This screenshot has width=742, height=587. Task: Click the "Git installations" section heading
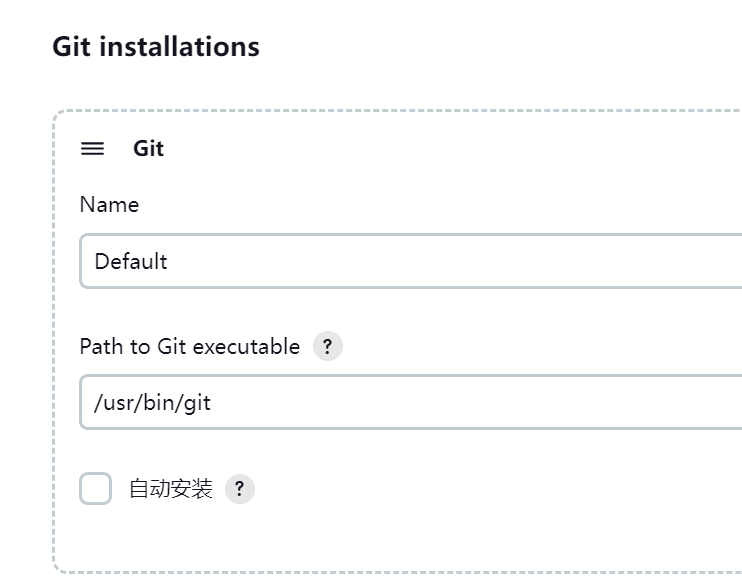(x=156, y=47)
